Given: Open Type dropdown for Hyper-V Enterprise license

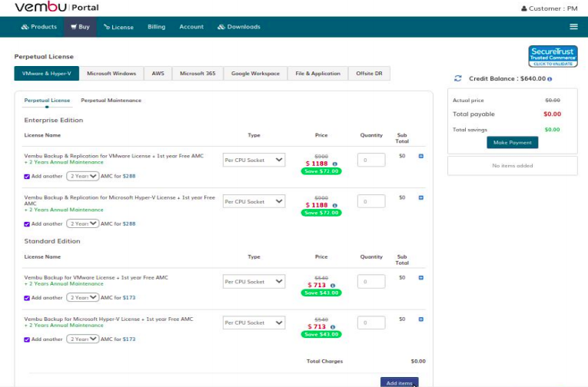Looking at the screenshot, I should [x=254, y=201].
